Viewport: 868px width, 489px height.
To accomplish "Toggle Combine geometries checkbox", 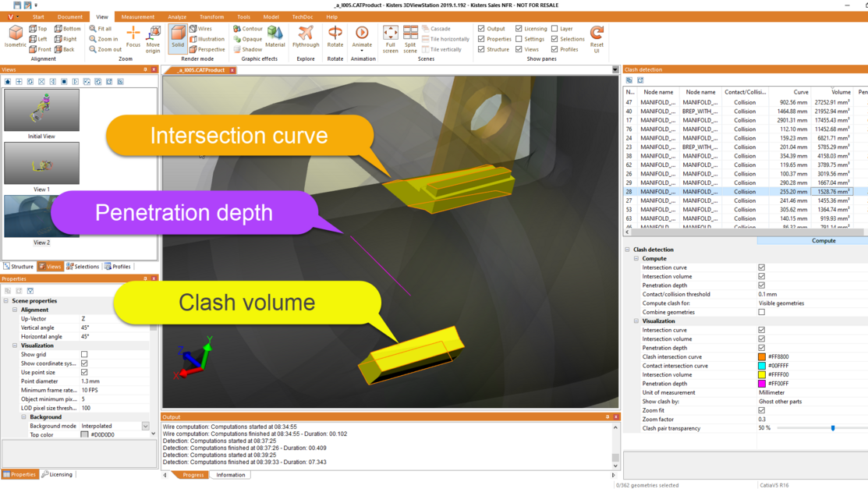I will click(x=762, y=312).
